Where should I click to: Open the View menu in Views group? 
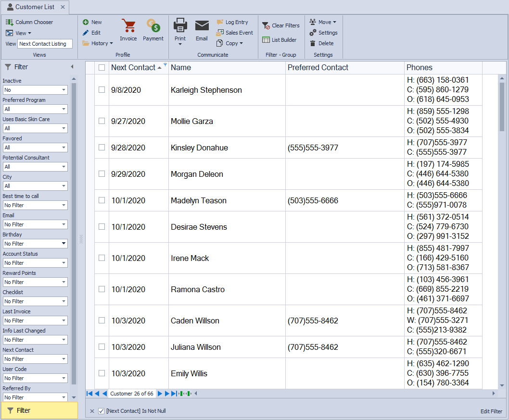click(18, 33)
